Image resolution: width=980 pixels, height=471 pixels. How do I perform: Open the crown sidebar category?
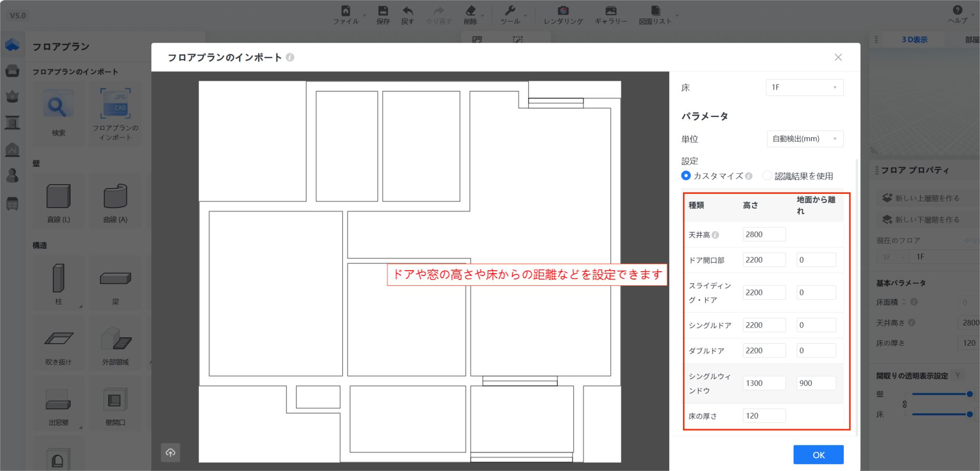pos(12,96)
